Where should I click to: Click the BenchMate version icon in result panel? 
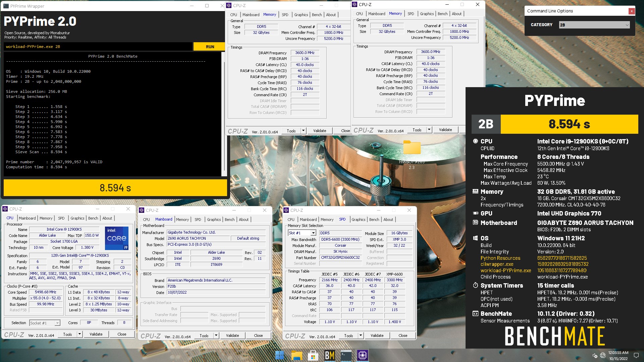475,314
